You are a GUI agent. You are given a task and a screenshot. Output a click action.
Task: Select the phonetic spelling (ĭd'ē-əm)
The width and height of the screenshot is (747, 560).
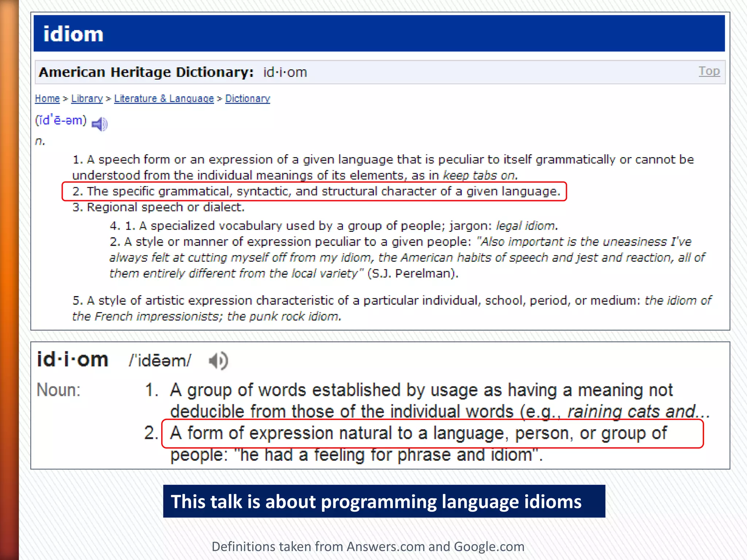(x=61, y=120)
